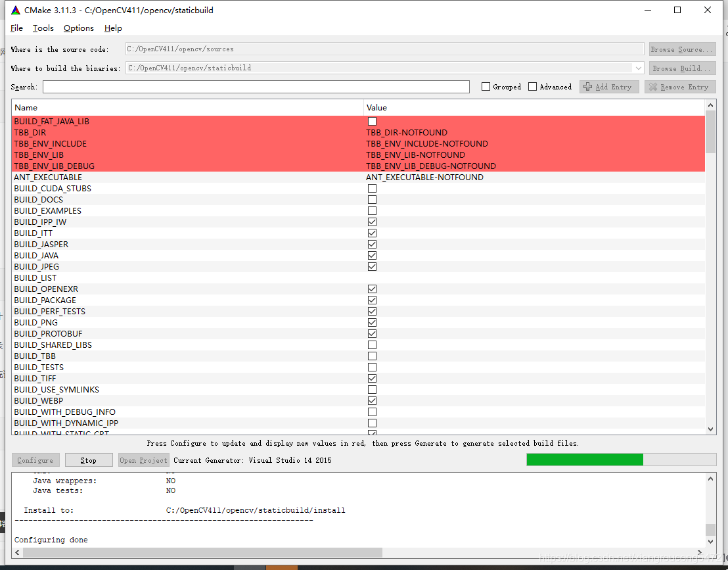Enable BUILD_SHARED_LIBS checkbox
This screenshot has width=728, height=570.
[372, 345]
